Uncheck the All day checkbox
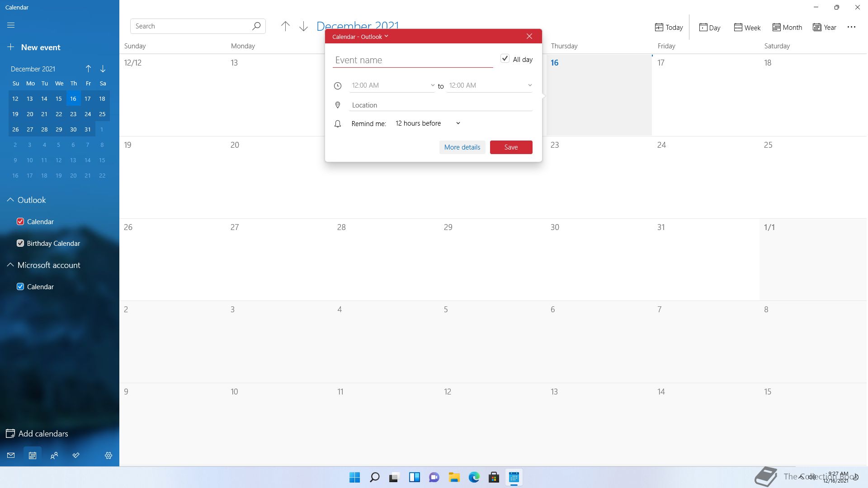The height and width of the screenshot is (488, 868). click(505, 59)
